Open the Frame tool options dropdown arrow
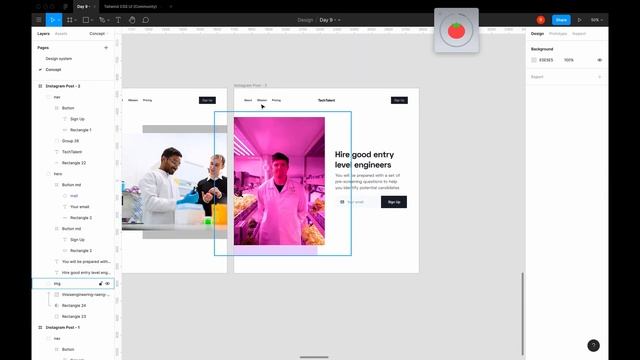Image resolution: width=640 pixels, height=360 pixels. coord(76,20)
